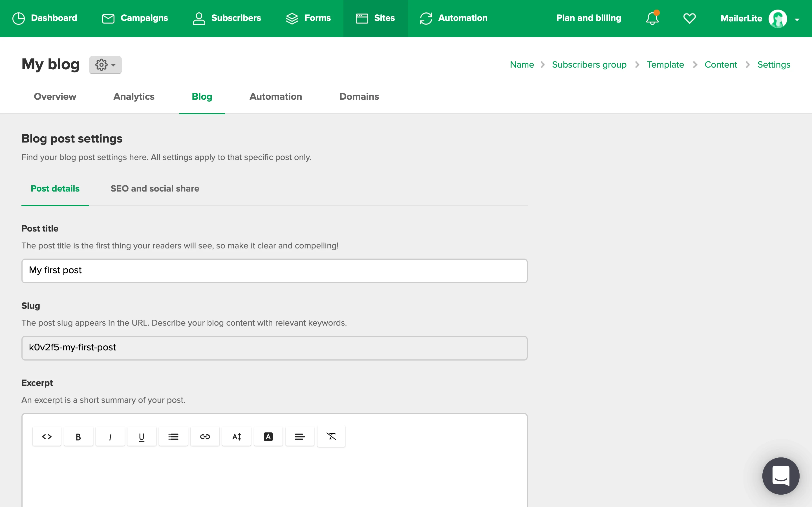Switch to SEO and social share tab

[x=155, y=188]
